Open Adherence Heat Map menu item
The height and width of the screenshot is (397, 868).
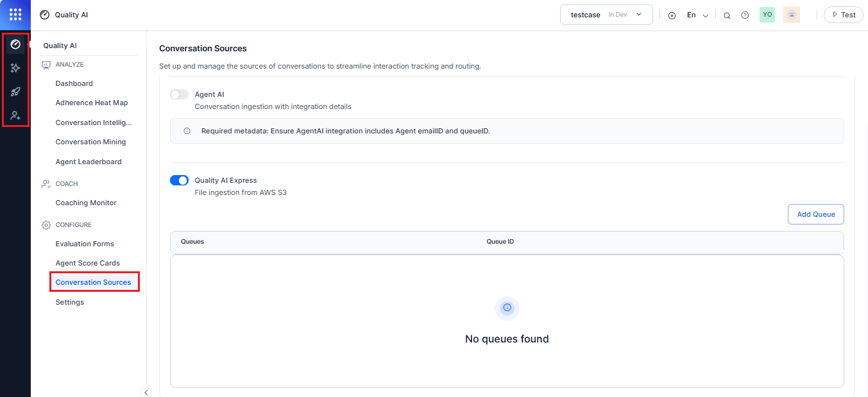pyautogui.click(x=92, y=103)
